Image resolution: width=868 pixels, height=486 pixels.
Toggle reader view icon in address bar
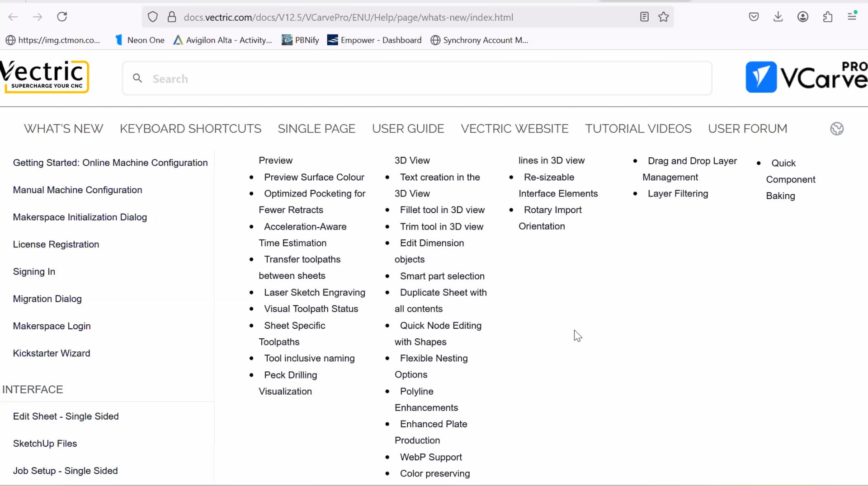point(644,17)
